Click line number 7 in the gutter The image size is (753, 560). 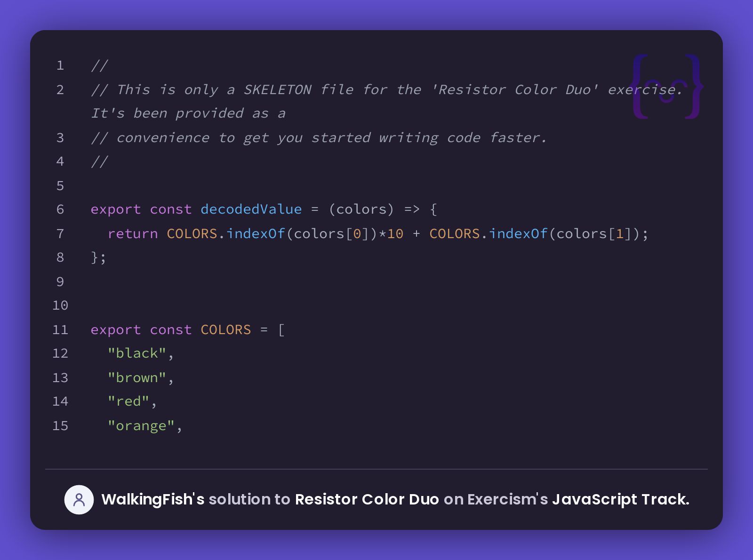pos(60,233)
